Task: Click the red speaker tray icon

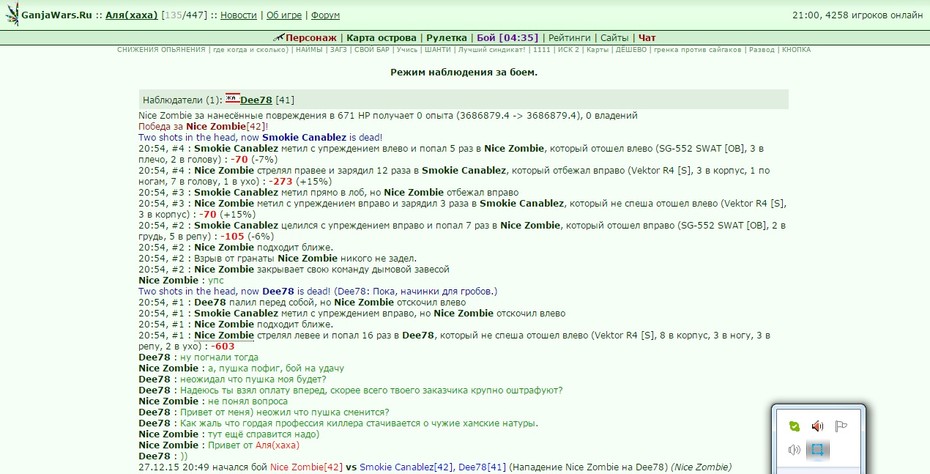Action: click(x=817, y=426)
